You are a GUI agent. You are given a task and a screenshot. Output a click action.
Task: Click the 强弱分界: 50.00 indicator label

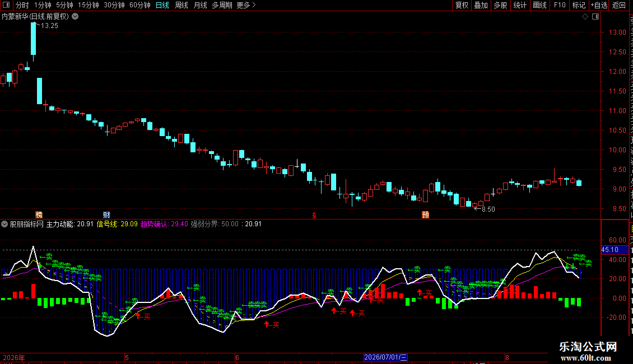tap(215, 224)
